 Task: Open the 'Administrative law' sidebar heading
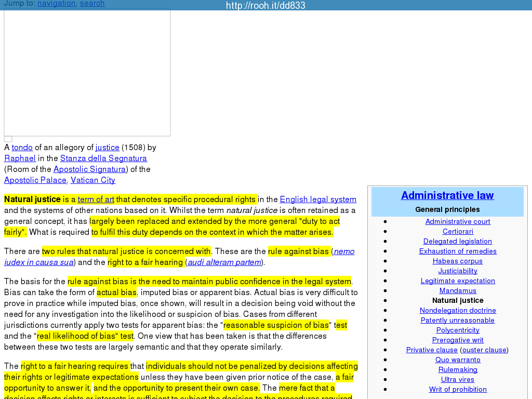click(x=447, y=195)
